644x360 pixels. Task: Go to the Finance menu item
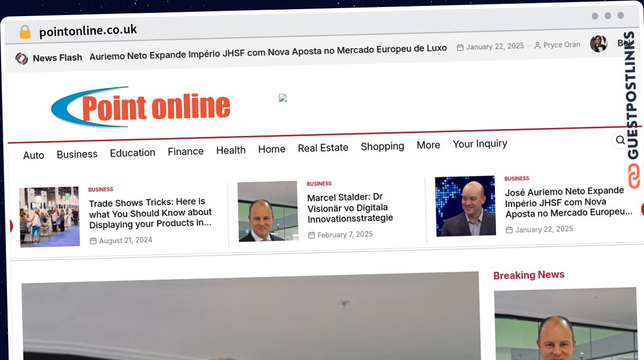[x=186, y=152]
